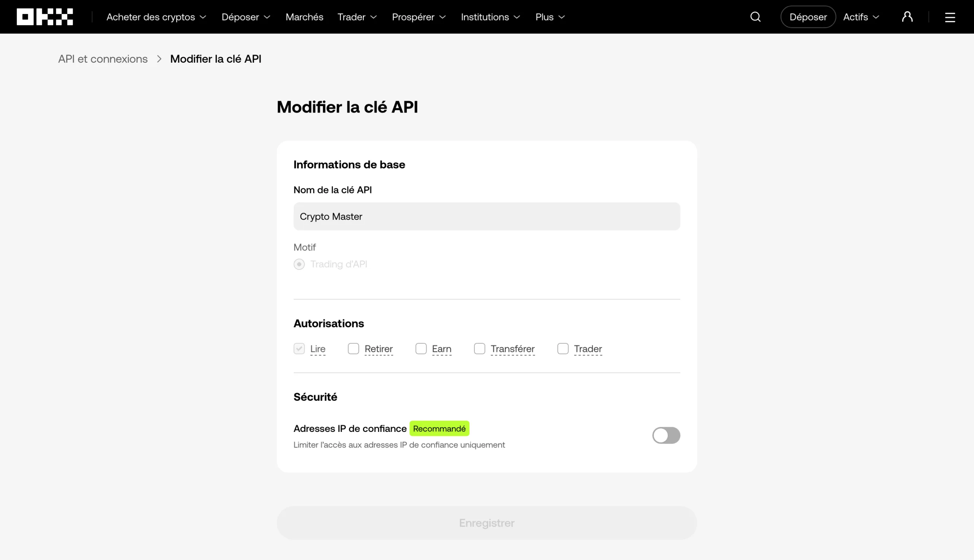Click the Enregistrer save button
The image size is (974, 560).
[x=487, y=523]
